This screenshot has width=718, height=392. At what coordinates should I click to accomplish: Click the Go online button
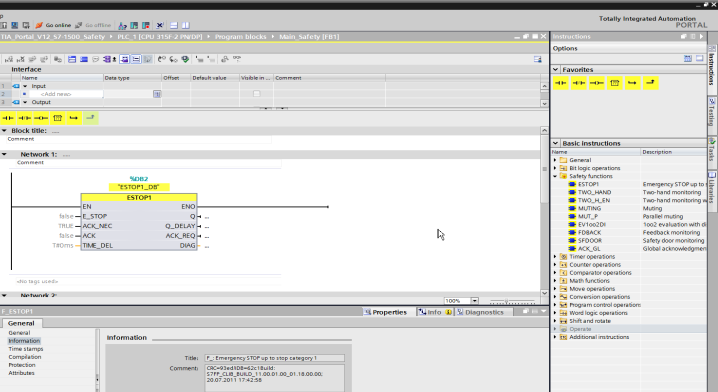pyautogui.click(x=53, y=25)
